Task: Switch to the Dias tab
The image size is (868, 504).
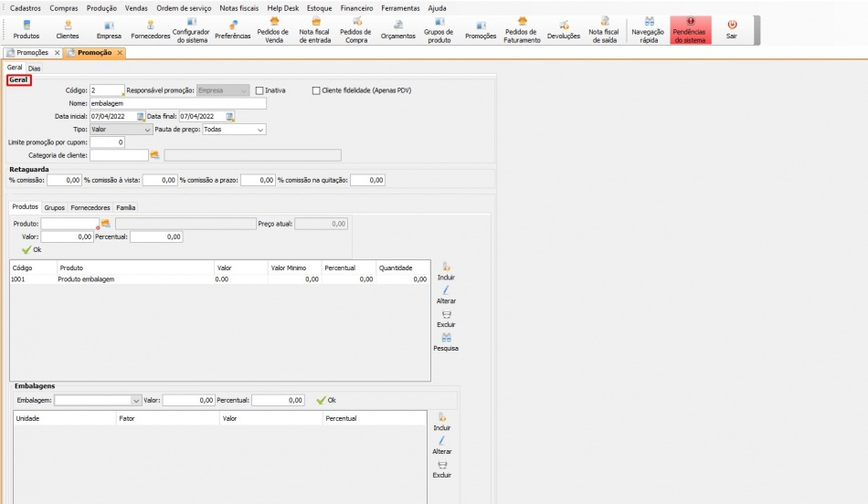Action: click(x=34, y=68)
